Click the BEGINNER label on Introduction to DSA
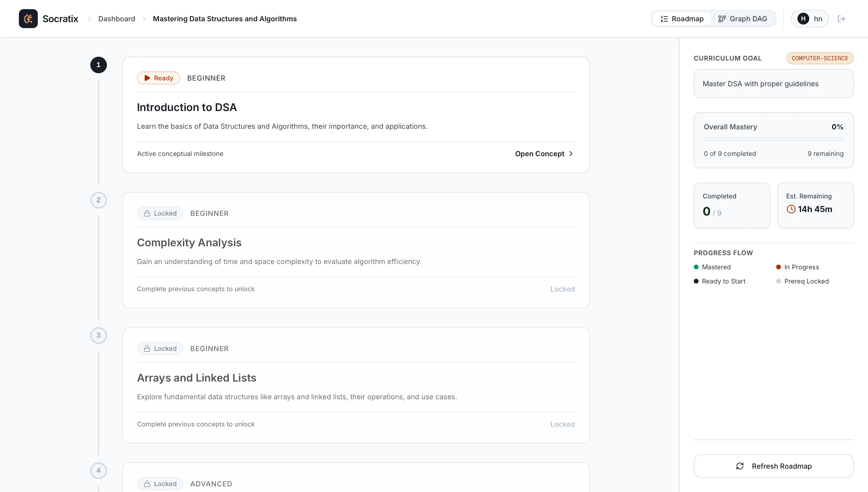 pos(206,78)
